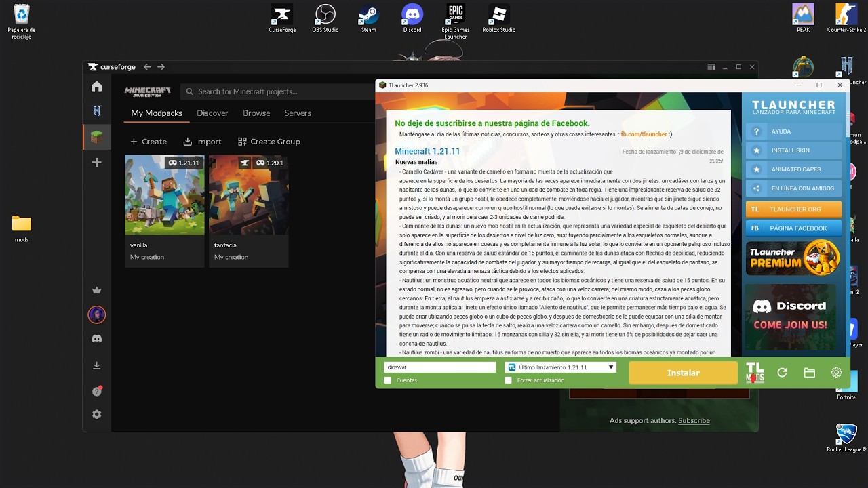Open the Último lanzamiento 1.21.11 version dropdown

click(x=560, y=367)
